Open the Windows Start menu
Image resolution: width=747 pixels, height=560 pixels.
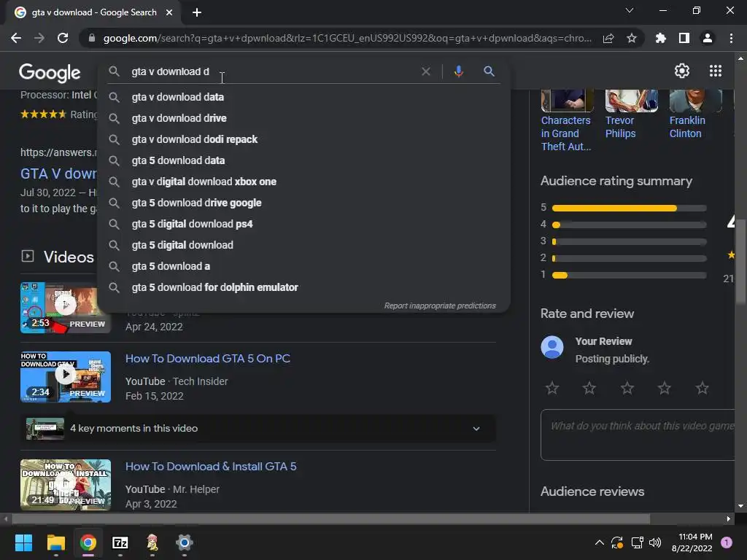(x=23, y=542)
